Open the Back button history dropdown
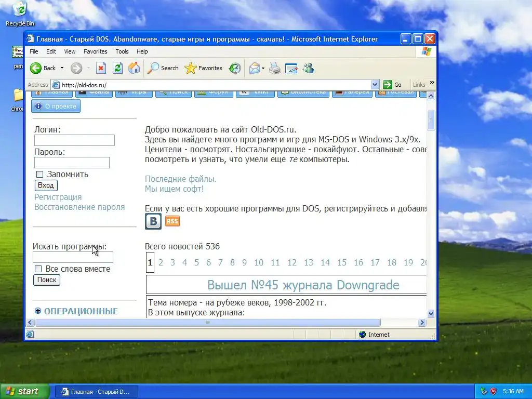Image resolution: width=532 pixels, height=399 pixels. 62,68
